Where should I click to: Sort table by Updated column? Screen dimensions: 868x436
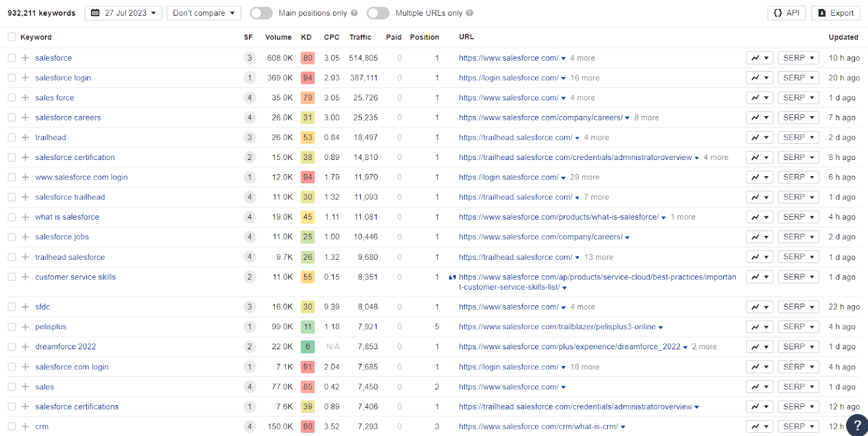pyautogui.click(x=843, y=37)
